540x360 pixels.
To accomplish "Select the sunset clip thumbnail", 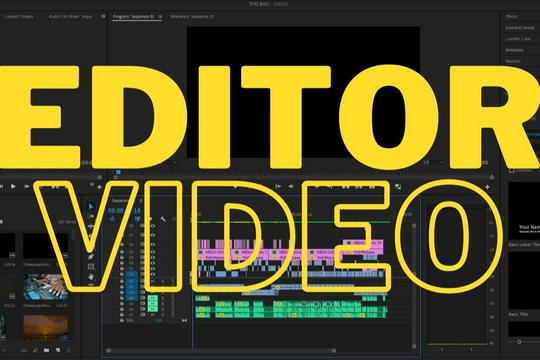I will click(x=45, y=327).
